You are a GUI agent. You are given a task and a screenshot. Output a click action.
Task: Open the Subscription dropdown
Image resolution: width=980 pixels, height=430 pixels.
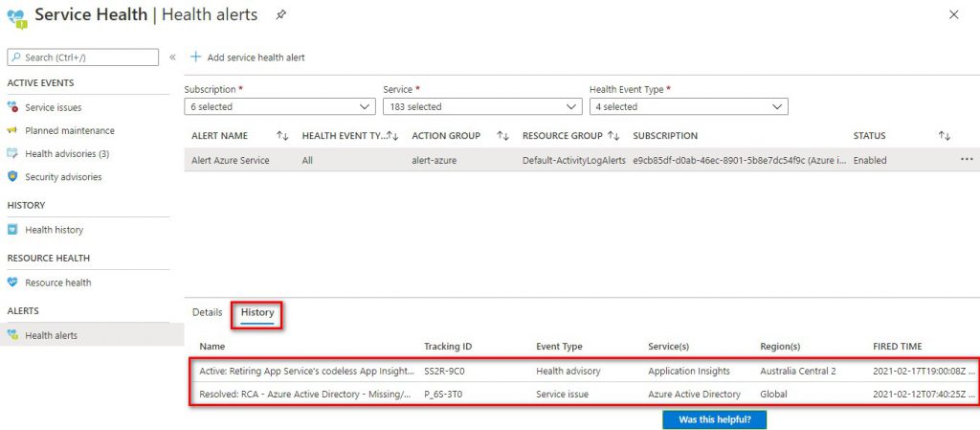279,106
